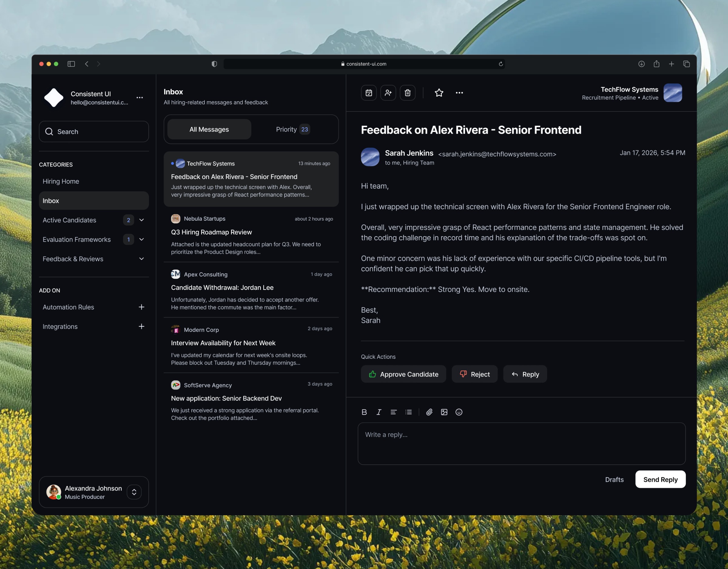Delete email with trash icon

407,93
